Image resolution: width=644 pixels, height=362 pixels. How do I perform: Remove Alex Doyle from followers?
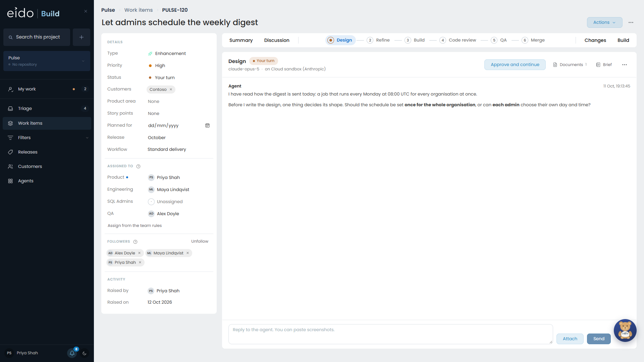tap(139, 253)
